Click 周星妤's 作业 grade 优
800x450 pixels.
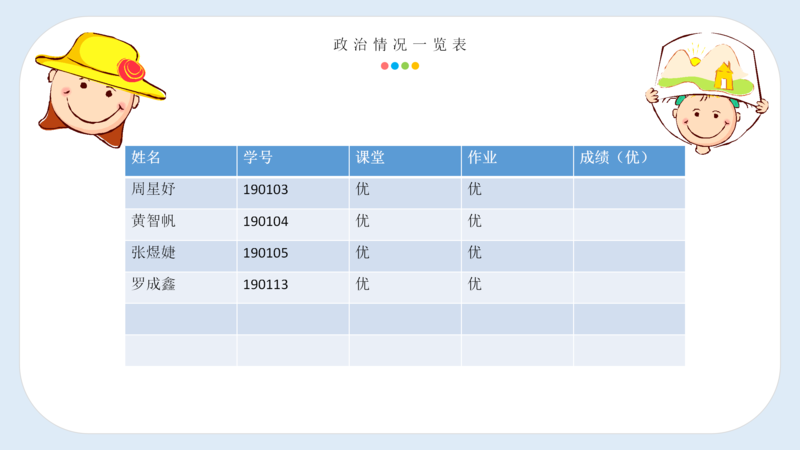tap(517, 192)
